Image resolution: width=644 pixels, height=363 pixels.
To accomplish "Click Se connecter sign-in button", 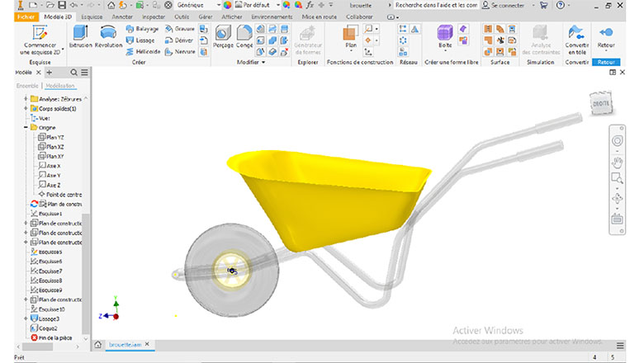I will point(510,5).
